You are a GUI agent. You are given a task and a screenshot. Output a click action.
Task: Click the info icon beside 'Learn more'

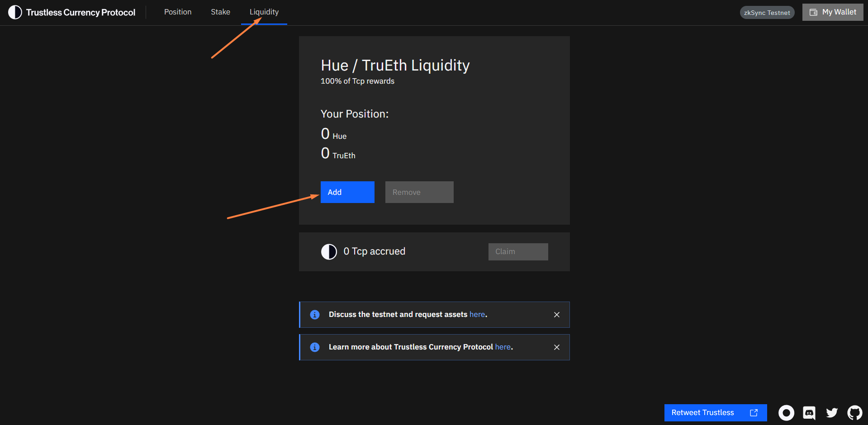click(315, 347)
